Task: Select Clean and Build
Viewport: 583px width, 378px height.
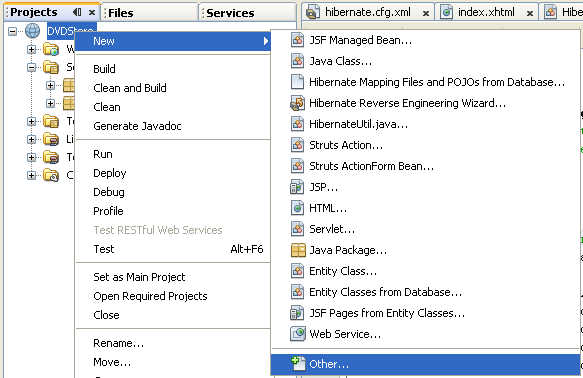Action: click(x=130, y=88)
